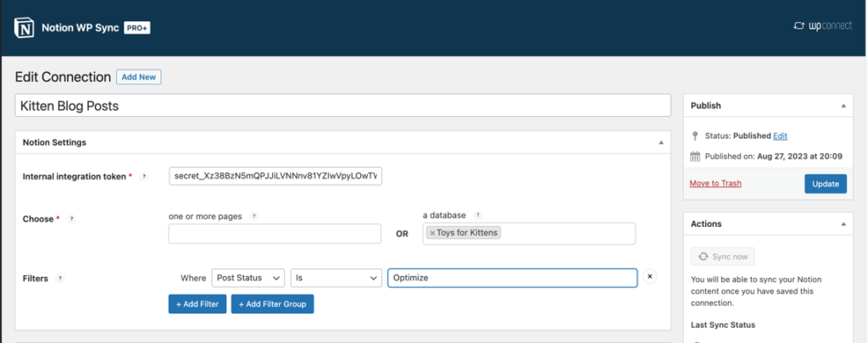Open the Post Status property dropdown
This screenshot has height=343, width=868.
248,278
